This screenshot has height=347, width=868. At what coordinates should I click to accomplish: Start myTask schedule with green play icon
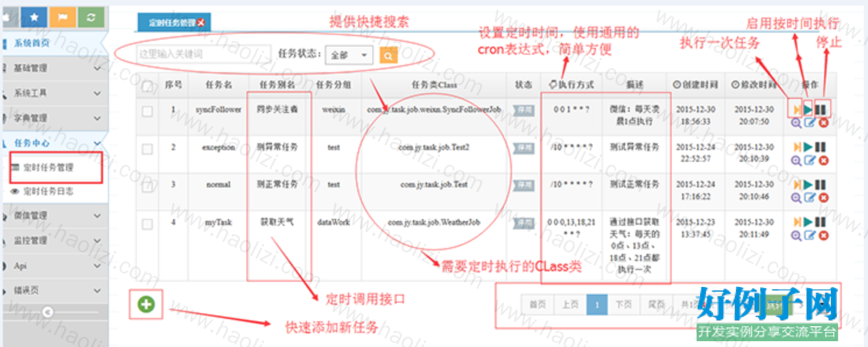(808, 222)
